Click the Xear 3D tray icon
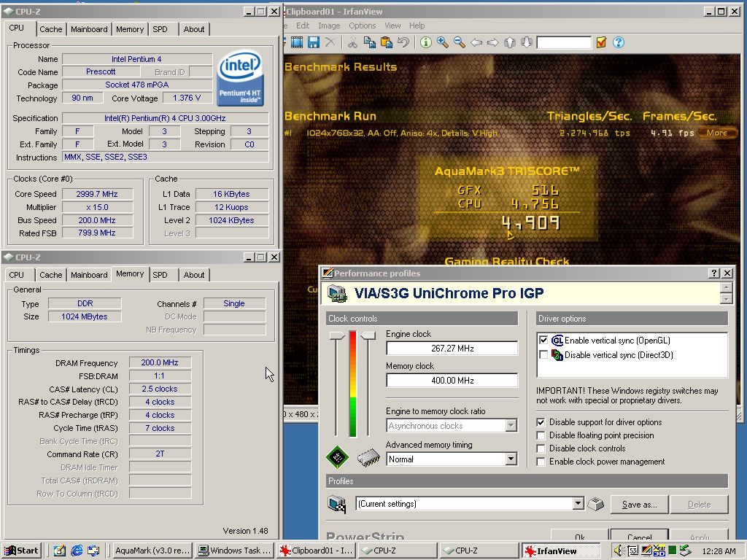This screenshot has height=560, width=747. (659, 551)
